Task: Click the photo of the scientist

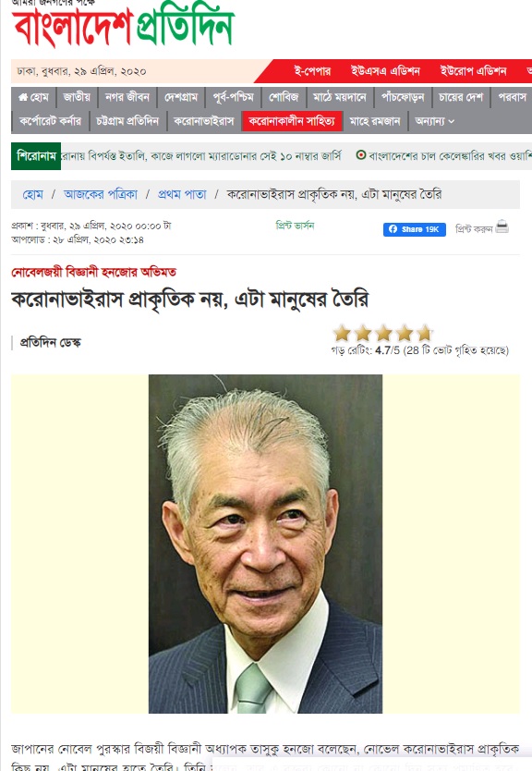Action: pos(265,544)
